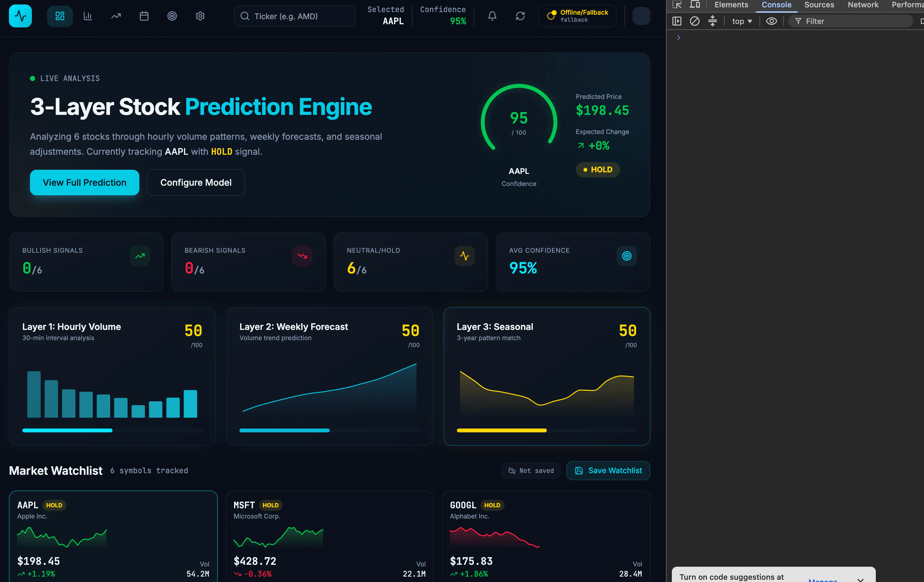Select the MSFT watchlist card
924x582 pixels.
(330, 536)
